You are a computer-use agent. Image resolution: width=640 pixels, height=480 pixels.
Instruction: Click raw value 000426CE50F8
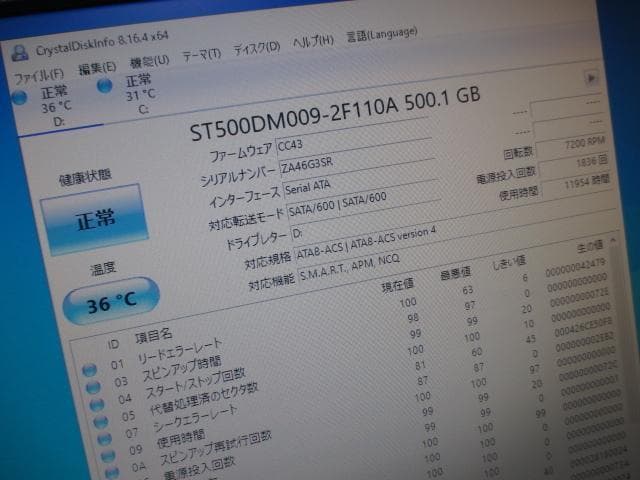(x=583, y=328)
